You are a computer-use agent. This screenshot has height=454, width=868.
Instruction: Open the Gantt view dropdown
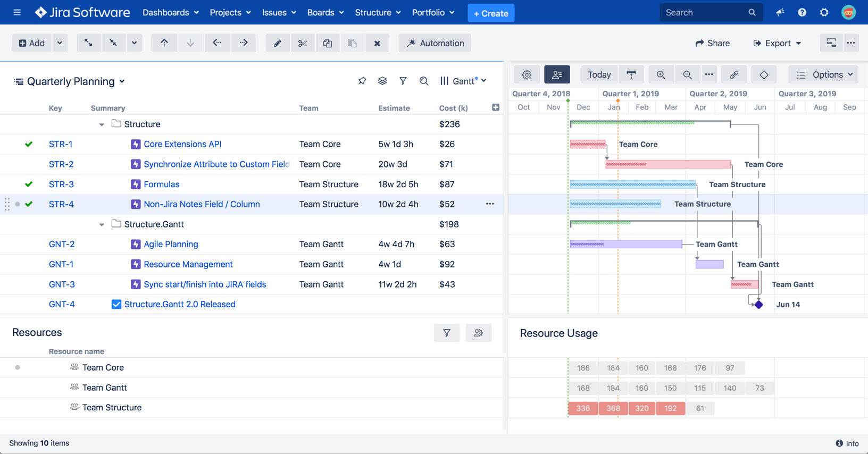(x=463, y=81)
